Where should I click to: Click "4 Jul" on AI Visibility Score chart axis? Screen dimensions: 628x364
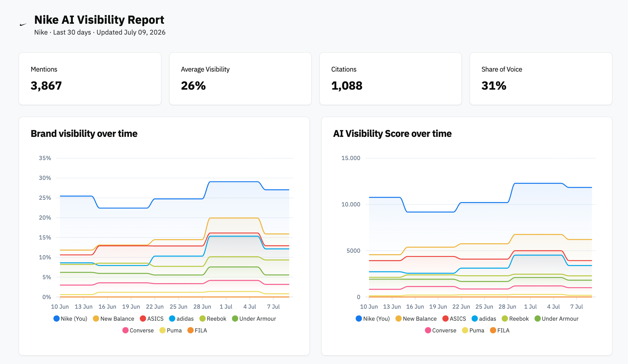pos(553,307)
